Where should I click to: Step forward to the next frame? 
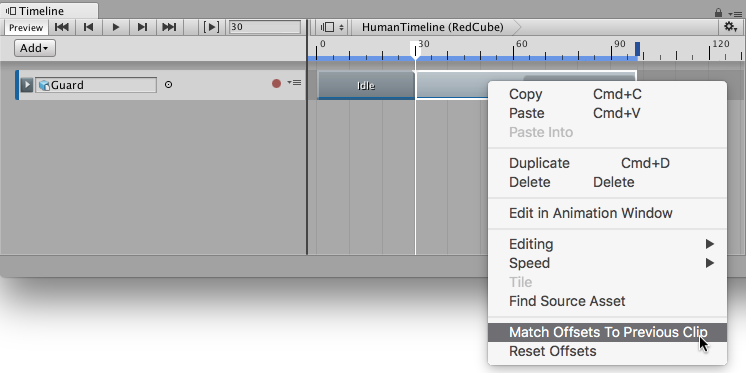[x=142, y=27]
